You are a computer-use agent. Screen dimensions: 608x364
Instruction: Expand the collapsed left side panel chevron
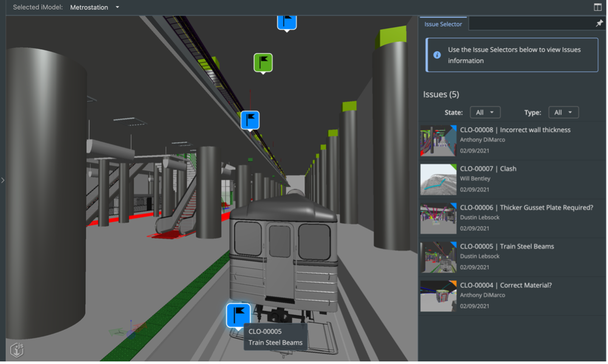[x=3, y=180]
